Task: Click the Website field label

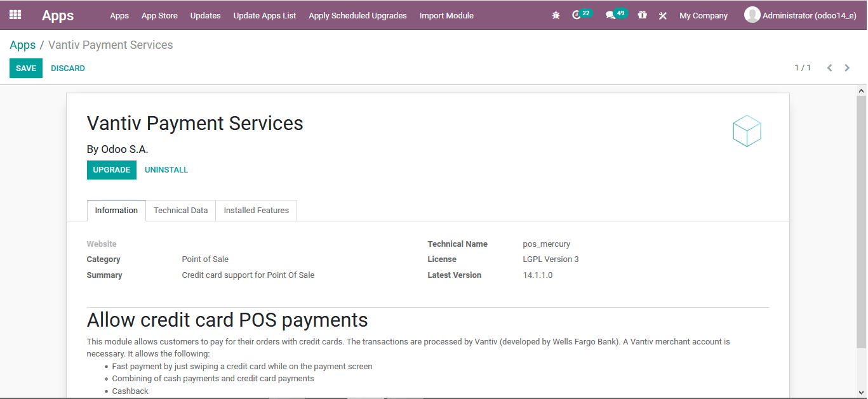Action: coord(102,244)
